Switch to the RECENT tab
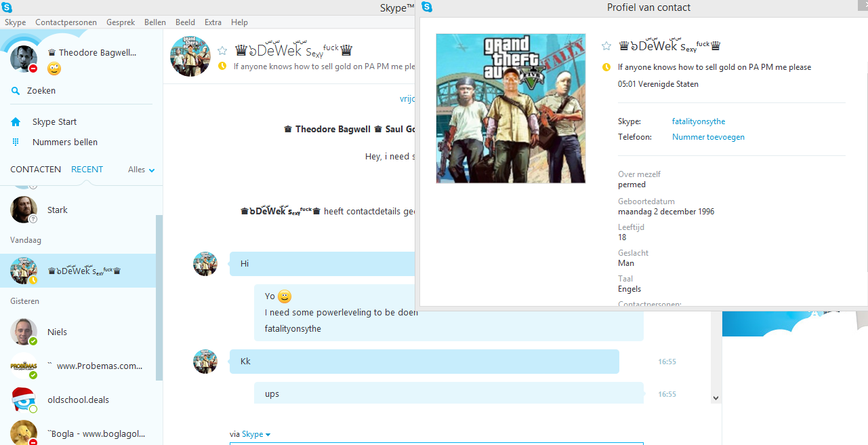This screenshot has width=868, height=445. pos(87,170)
